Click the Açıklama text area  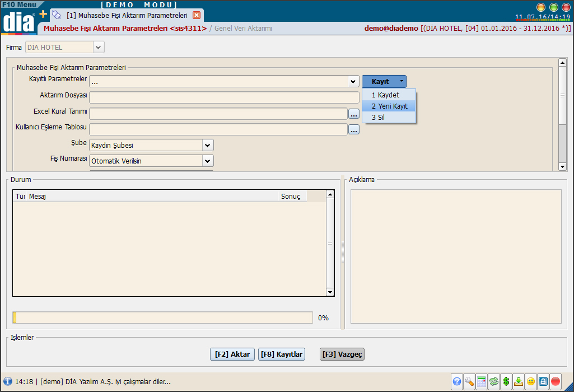[x=456, y=256]
